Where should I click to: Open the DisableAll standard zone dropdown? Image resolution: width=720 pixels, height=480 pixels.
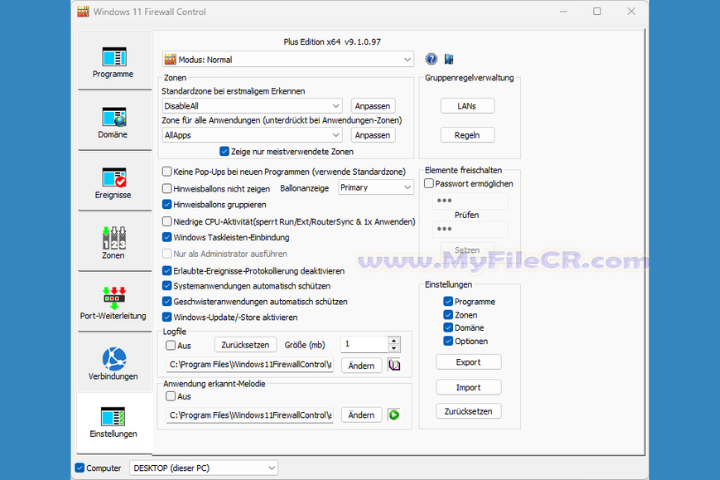point(252,106)
